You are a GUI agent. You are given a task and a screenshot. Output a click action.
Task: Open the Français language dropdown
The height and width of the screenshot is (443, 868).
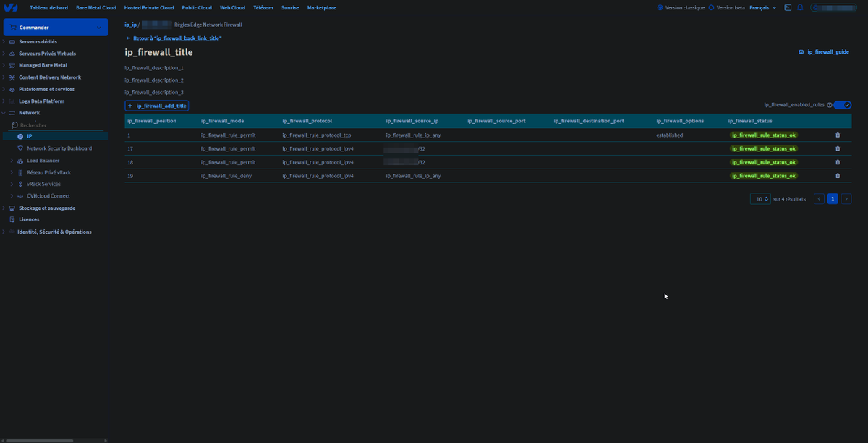(x=762, y=7)
